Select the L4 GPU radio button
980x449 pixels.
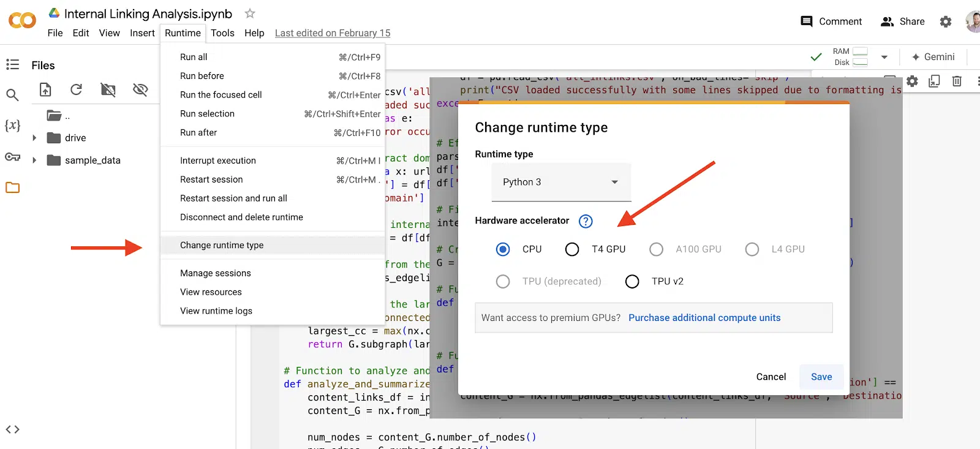coord(752,249)
